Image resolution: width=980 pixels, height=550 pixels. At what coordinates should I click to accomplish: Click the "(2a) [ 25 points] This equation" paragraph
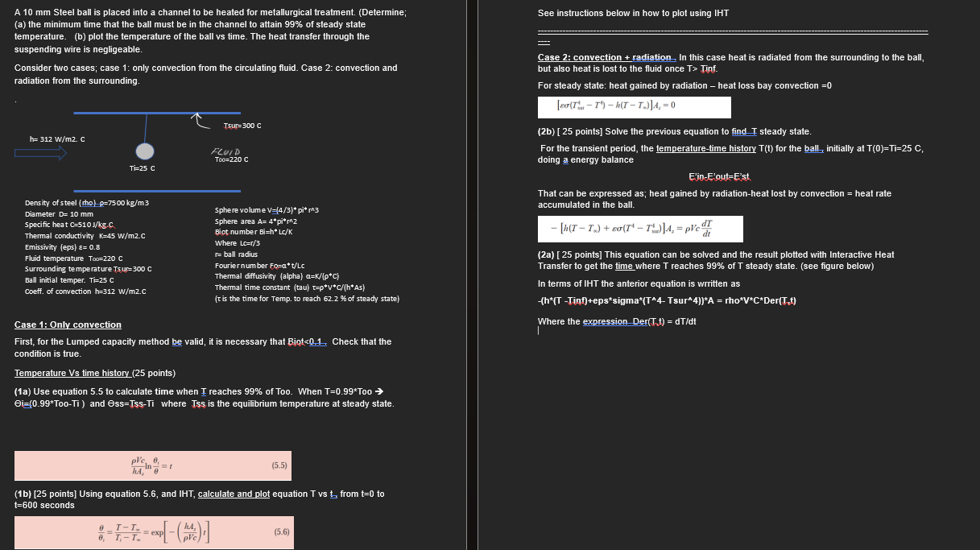click(716, 260)
